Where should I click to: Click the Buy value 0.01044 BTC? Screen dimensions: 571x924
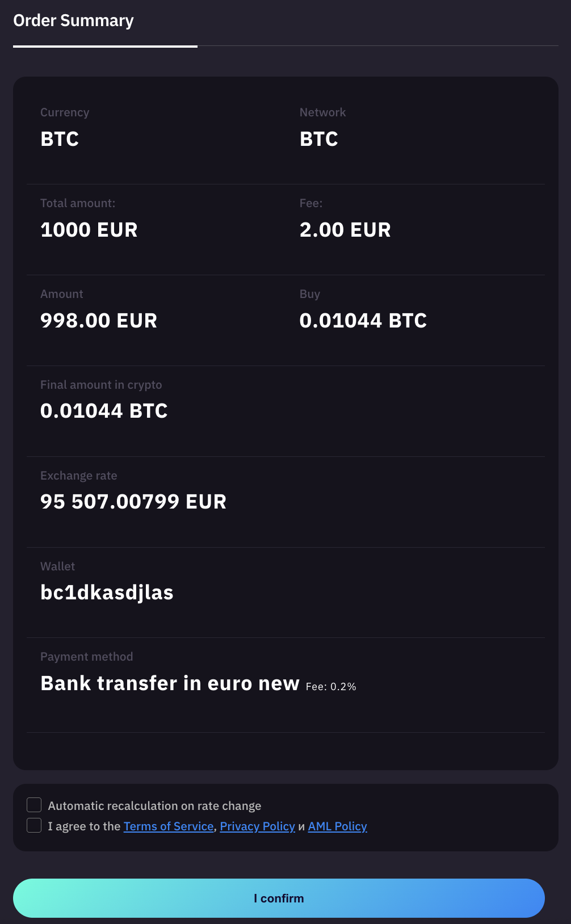point(363,321)
